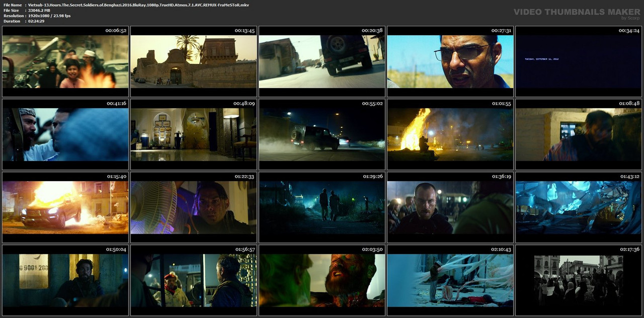Select the thumbnail stamped 00:06:52
Image resolution: width=644 pixels, height=318 pixels.
click(x=65, y=61)
